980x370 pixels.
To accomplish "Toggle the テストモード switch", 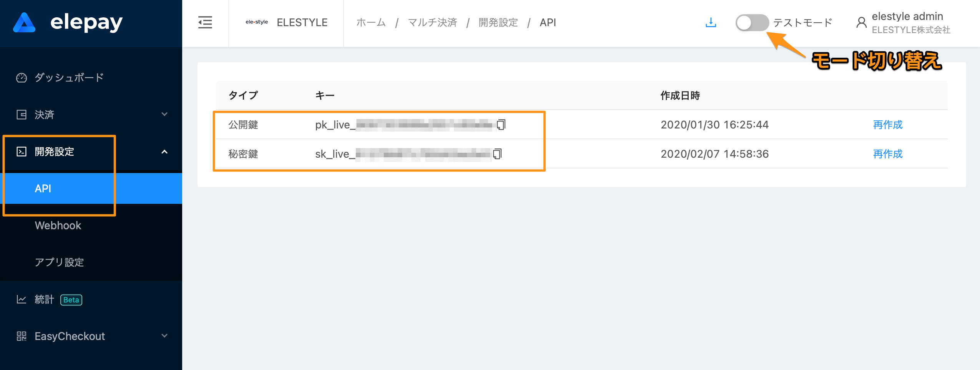I will point(752,23).
